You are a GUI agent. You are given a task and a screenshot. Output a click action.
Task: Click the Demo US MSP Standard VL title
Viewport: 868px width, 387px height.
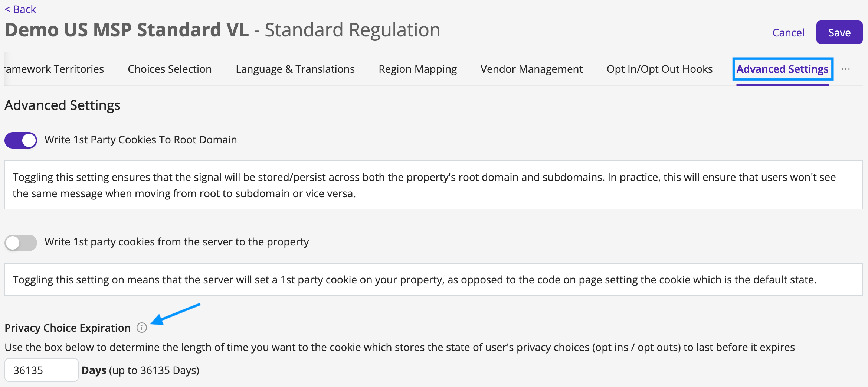(127, 30)
